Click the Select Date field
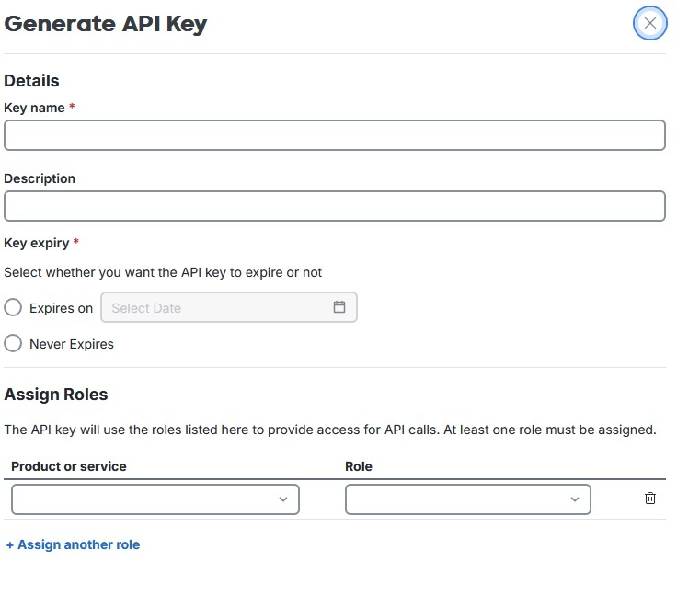The image size is (700, 596). (229, 307)
